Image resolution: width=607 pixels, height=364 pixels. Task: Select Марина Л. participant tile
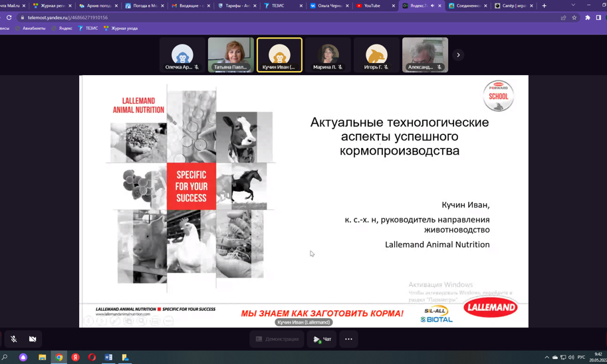tap(328, 55)
